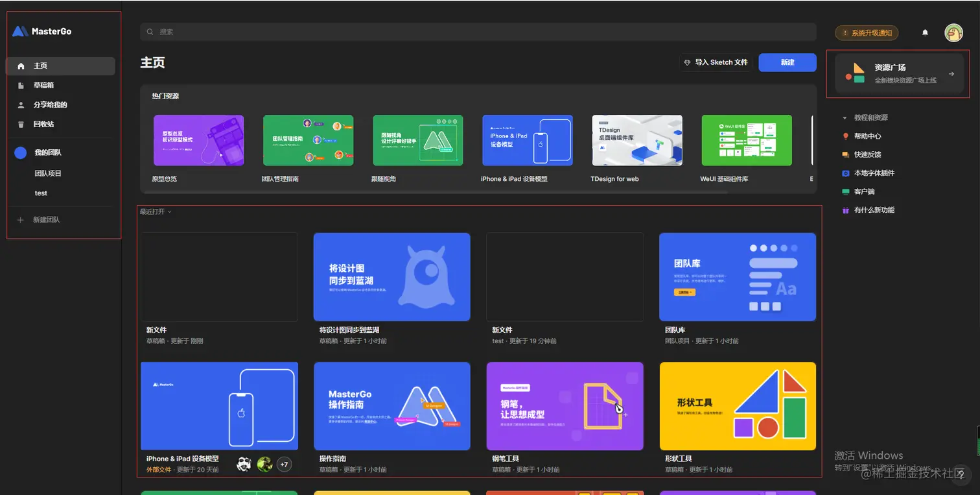Click the blue 我的团队 team avatar
This screenshot has height=495, width=980.
pos(21,152)
